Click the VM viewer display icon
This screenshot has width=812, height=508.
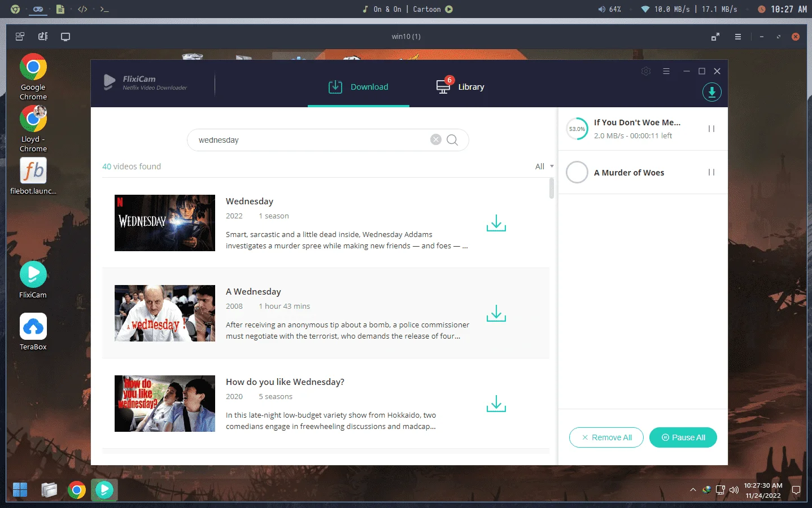[66, 37]
